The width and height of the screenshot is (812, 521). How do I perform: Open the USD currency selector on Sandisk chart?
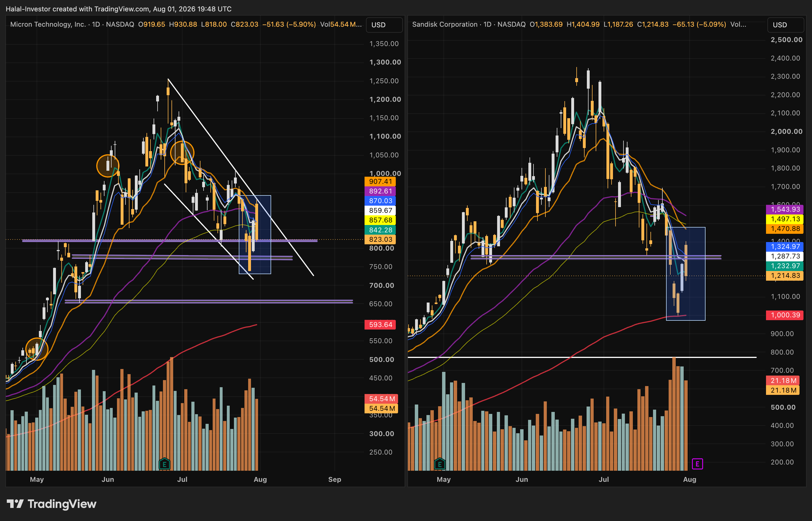click(x=786, y=25)
